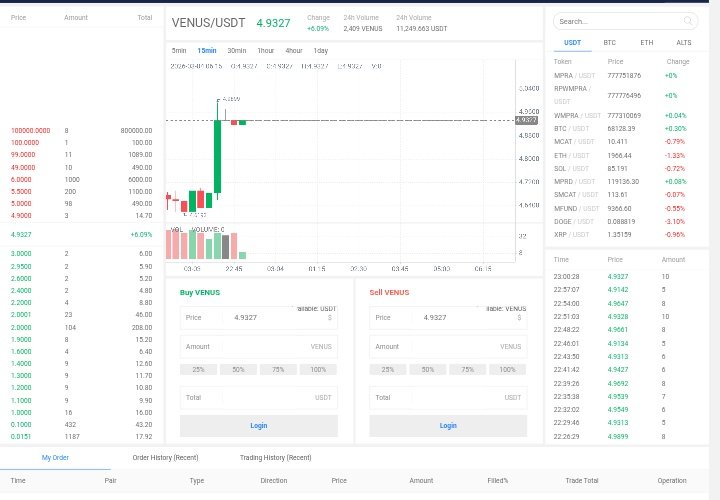Screen dimensions: 720x500
Task: Select the SOL / USDT token row
Action: point(625,169)
